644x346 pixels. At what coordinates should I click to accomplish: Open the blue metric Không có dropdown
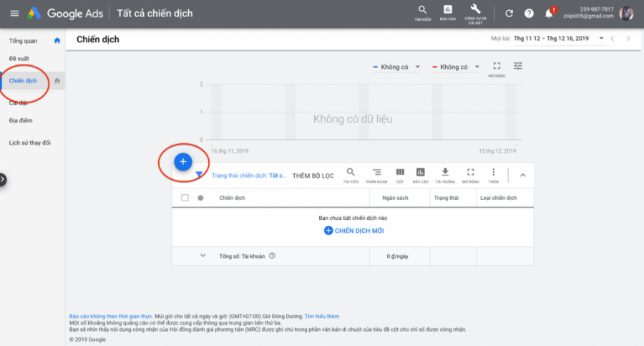click(396, 67)
